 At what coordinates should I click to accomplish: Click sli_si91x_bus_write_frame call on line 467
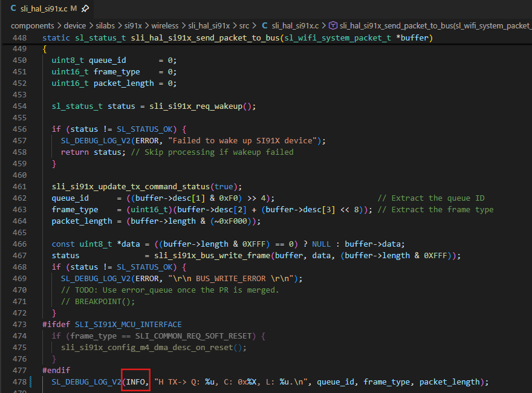[212, 255]
